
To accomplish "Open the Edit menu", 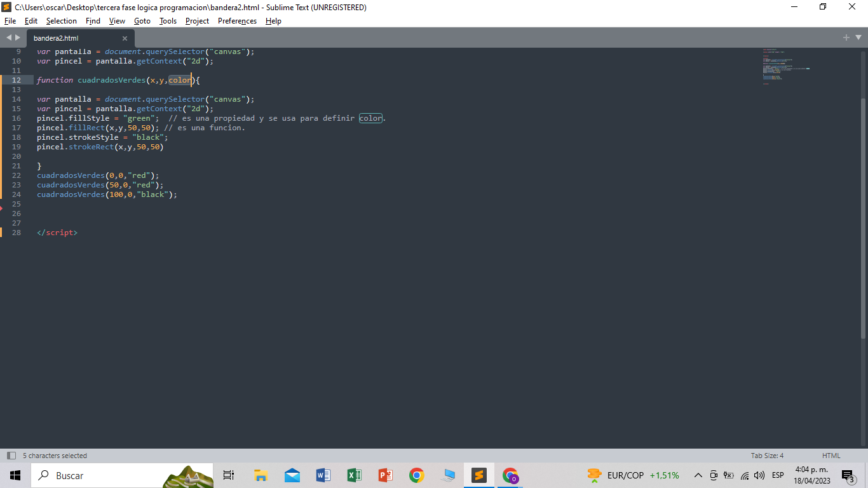I will tap(31, 21).
